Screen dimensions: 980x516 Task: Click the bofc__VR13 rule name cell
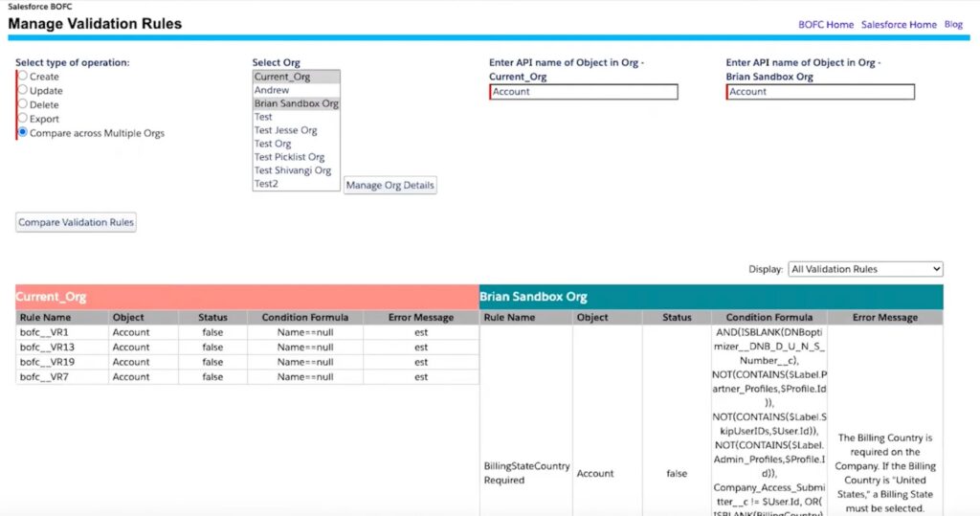pos(62,348)
